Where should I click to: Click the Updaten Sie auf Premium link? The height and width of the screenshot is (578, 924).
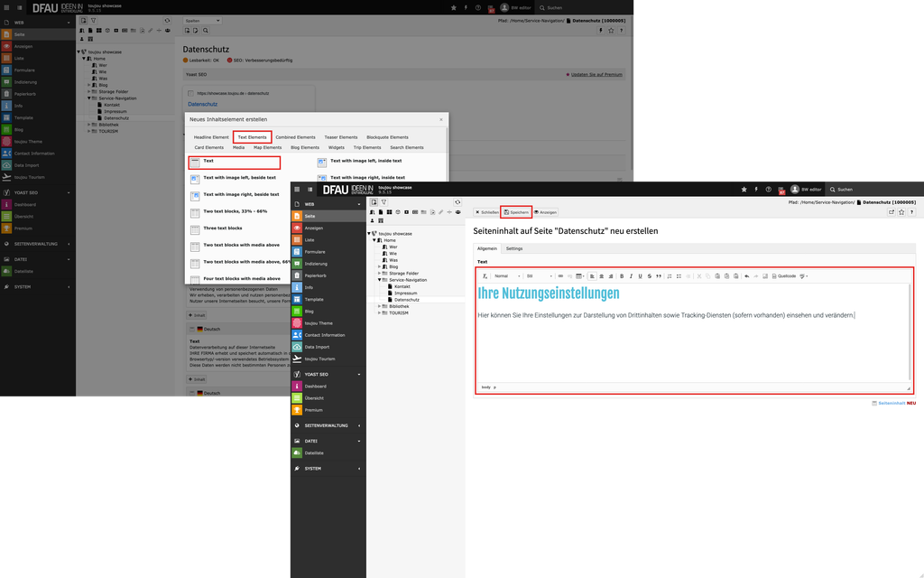(596, 75)
